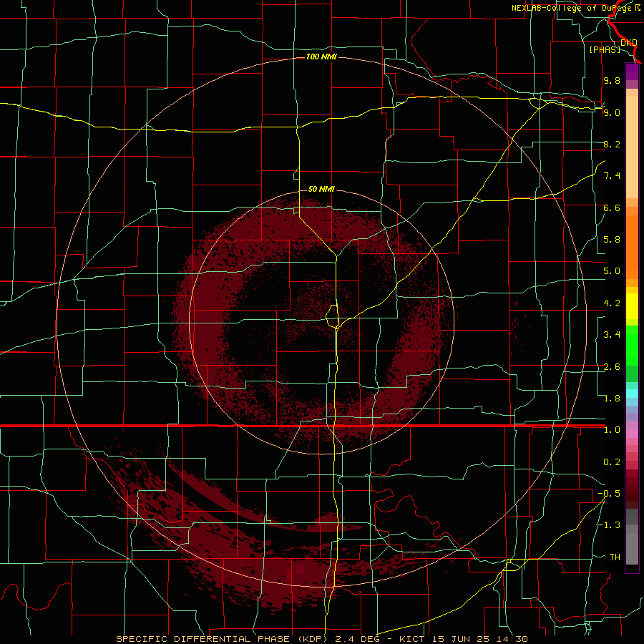Image resolution: width=644 pixels, height=644 pixels.
Task: Select the pink band of the color bar
Action: pyautogui.click(x=632, y=434)
